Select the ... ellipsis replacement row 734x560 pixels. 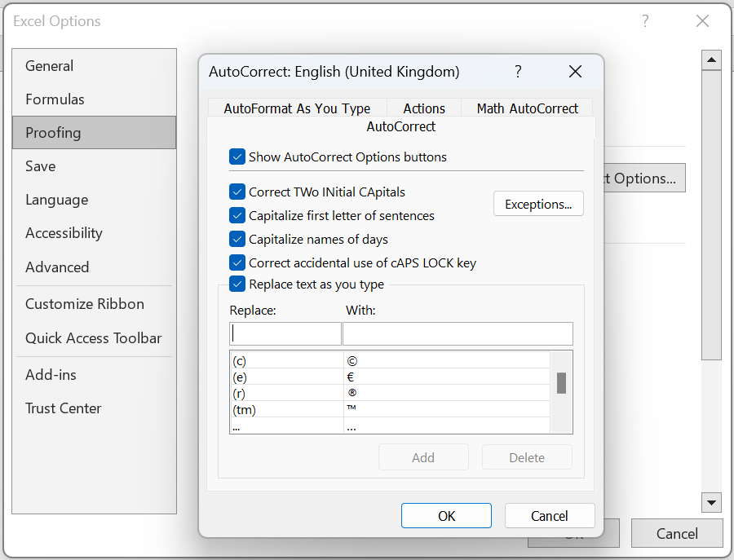point(390,426)
